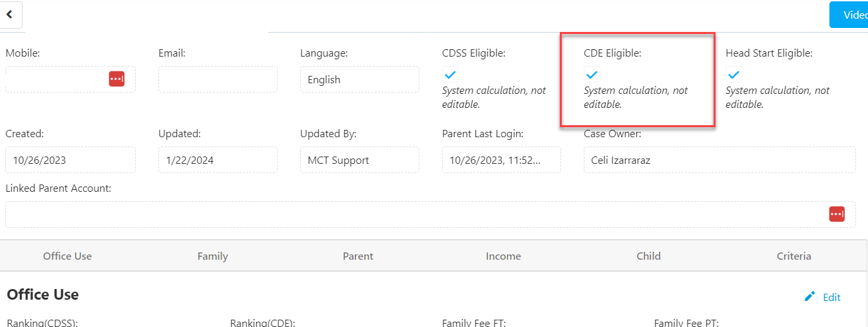This screenshot has height=327, width=868.
Task: Click the Parent Last Login field
Action: (501, 160)
